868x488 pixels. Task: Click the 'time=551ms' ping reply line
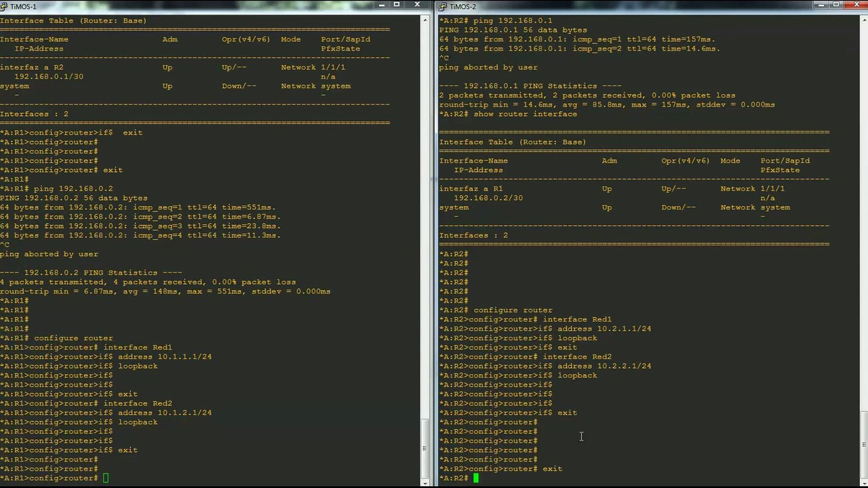pos(138,207)
